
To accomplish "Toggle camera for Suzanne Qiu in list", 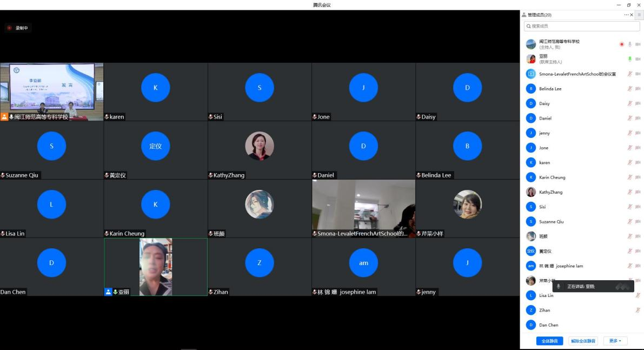I will (638, 222).
